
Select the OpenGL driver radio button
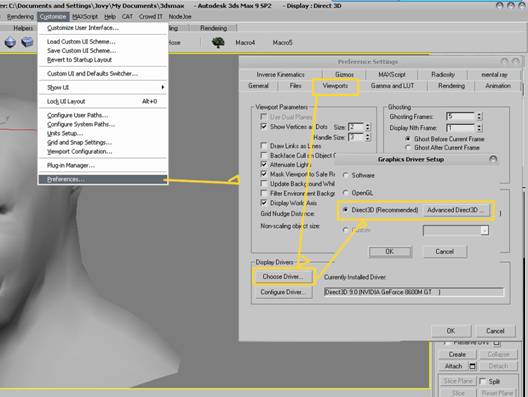(345, 193)
